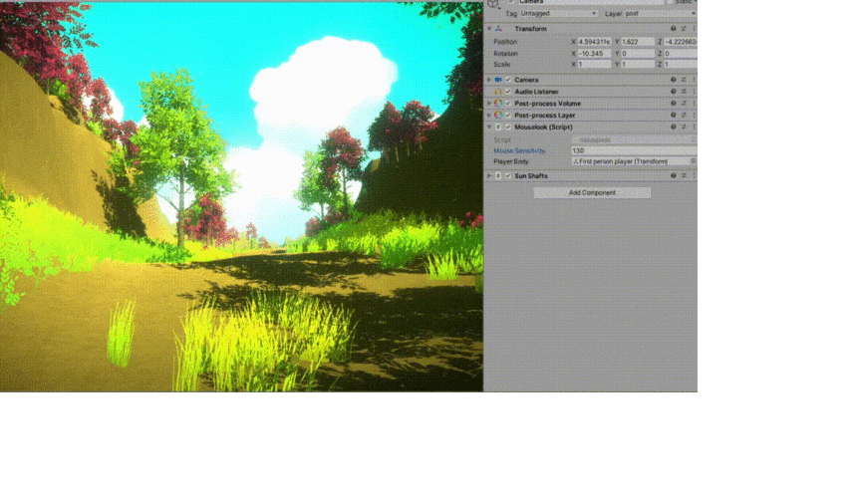
Task: Open presets for Mouselook script
Action: (x=684, y=126)
